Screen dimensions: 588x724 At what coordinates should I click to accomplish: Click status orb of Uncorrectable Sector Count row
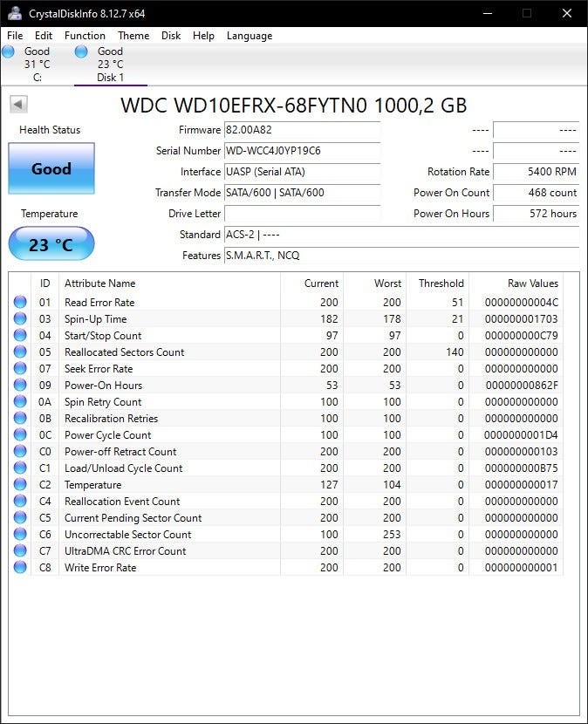[x=20, y=534]
